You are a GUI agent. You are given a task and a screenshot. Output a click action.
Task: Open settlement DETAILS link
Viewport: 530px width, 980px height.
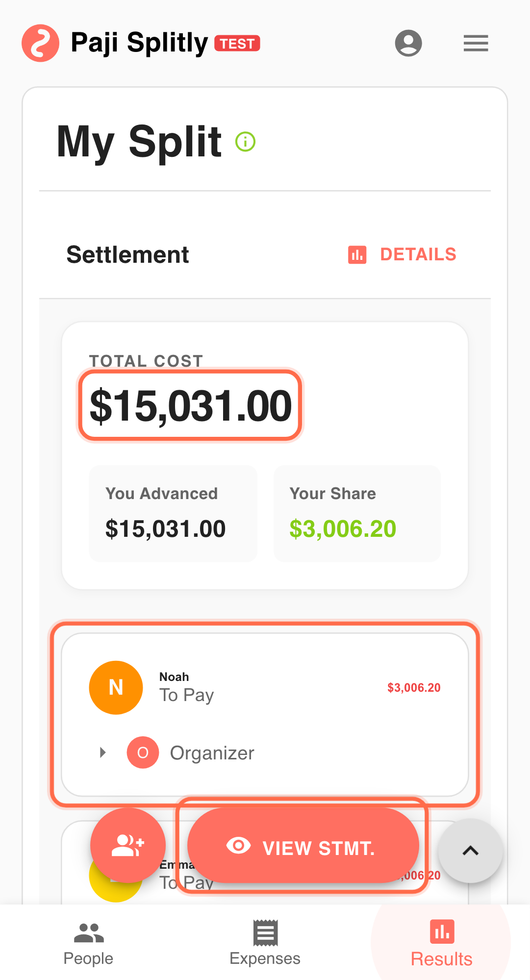(x=418, y=255)
